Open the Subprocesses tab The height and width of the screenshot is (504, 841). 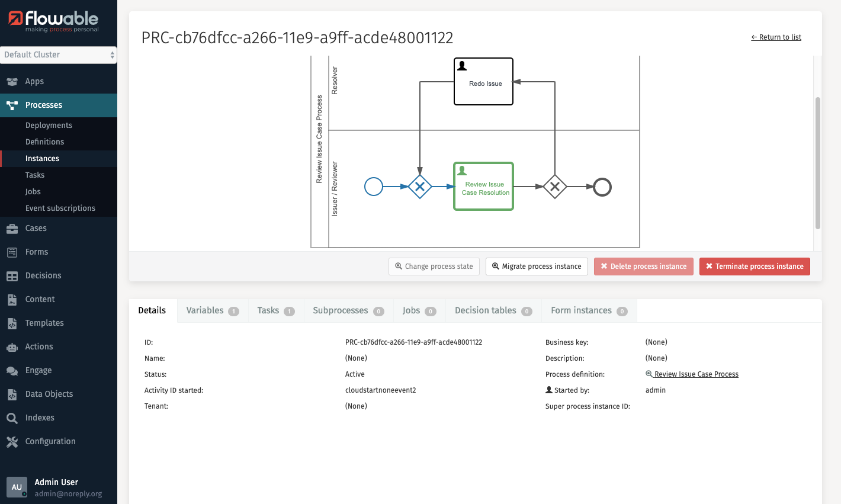[348, 310]
